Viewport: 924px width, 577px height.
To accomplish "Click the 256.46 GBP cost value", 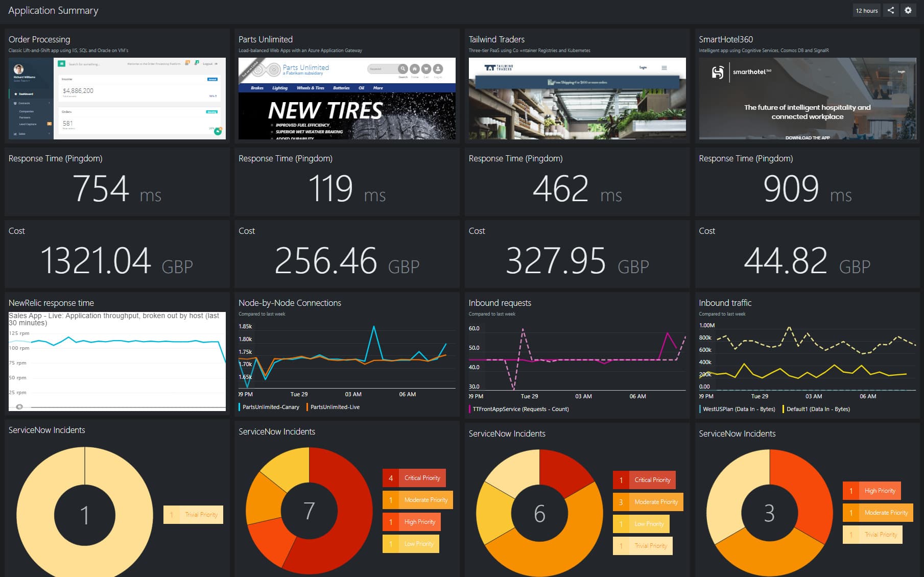I will tap(347, 261).
